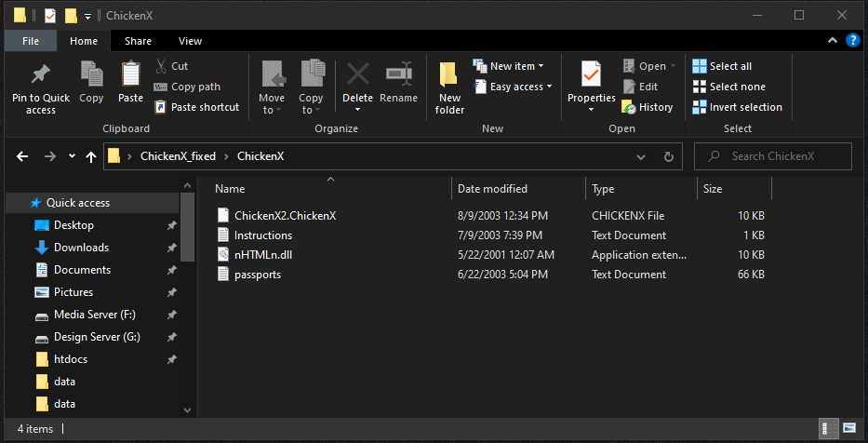Click Select none

coord(728,87)
